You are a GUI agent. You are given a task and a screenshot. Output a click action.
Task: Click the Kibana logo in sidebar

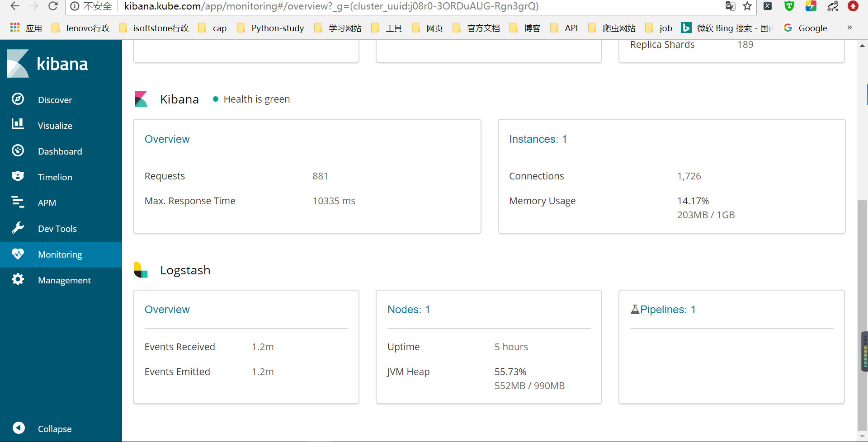(47, 64)
